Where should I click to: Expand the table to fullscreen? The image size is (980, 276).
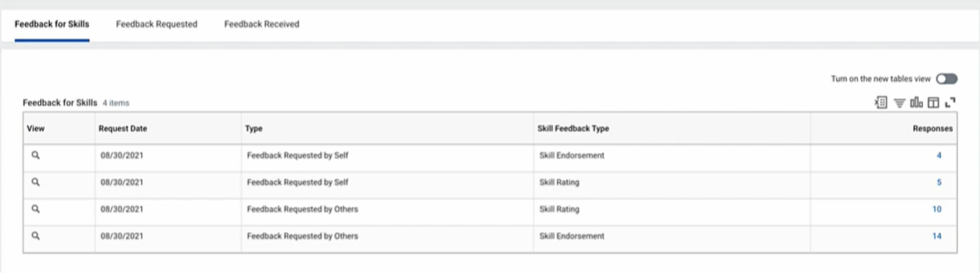click(950, 103)
